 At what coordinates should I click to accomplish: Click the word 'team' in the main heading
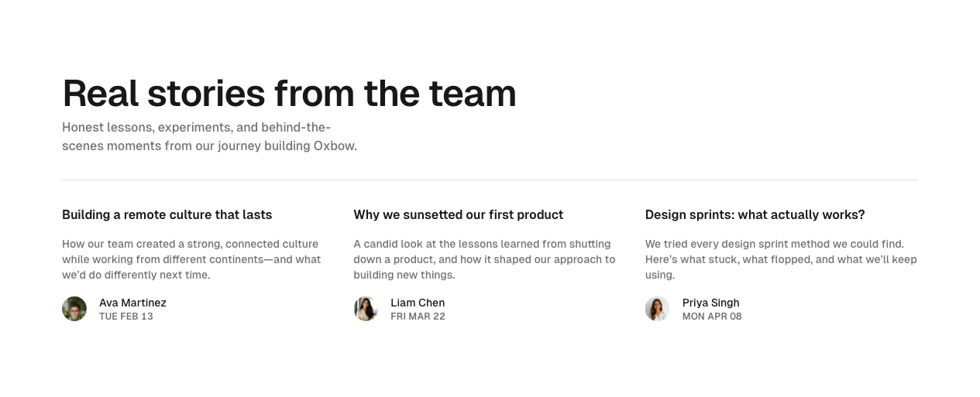point(473,93)
